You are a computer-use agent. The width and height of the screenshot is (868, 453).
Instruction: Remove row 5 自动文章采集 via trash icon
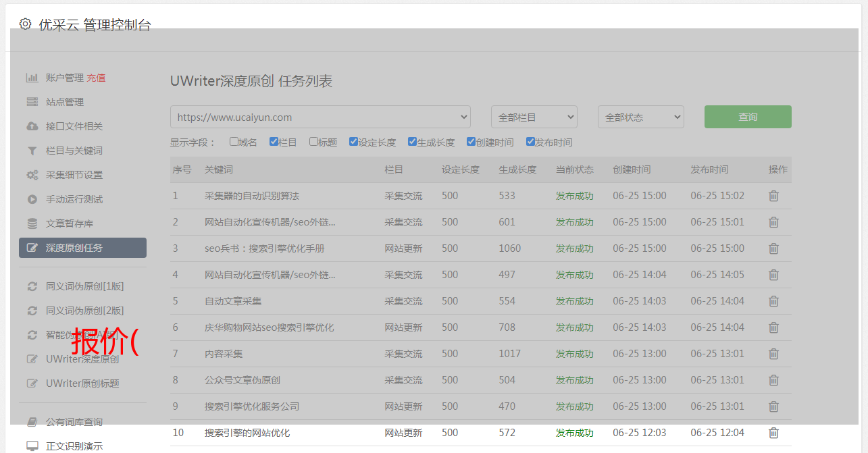[773, 301]
